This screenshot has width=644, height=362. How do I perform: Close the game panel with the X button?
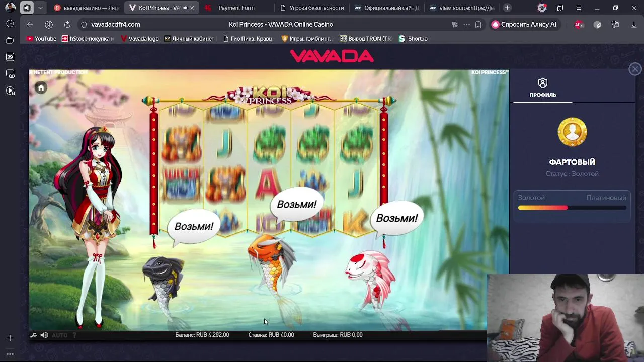click(x=635, y=69)
